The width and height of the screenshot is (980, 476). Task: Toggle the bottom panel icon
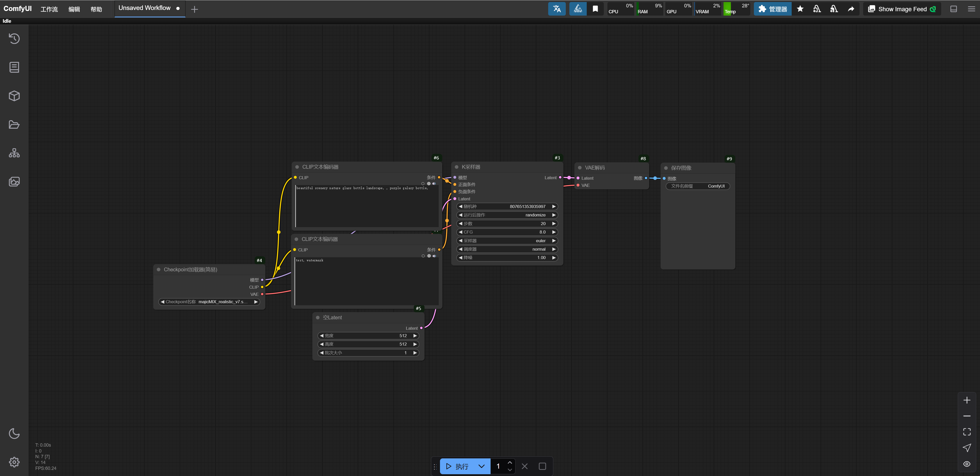point(953,9)
